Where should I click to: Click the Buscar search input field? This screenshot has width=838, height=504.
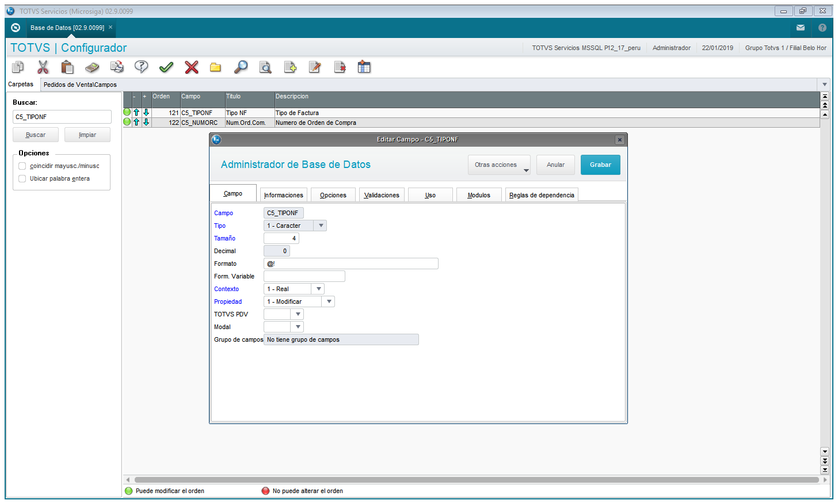[62, 117]
